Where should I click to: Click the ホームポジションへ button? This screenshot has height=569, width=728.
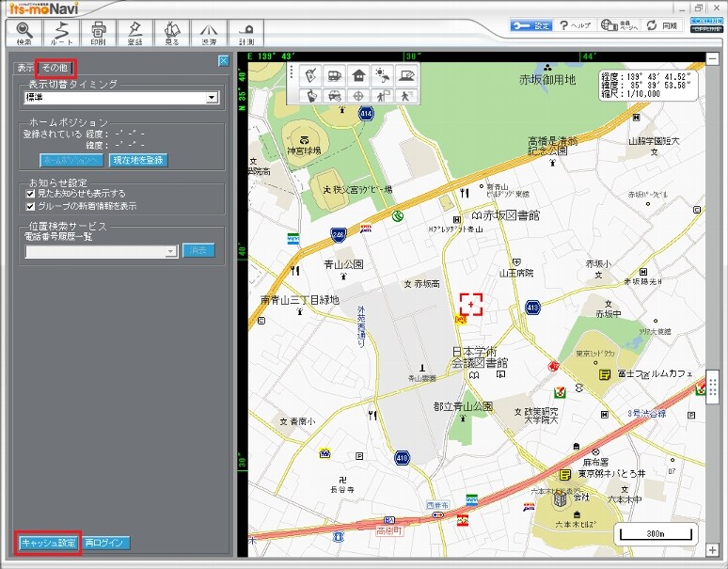tap(71, 160)
